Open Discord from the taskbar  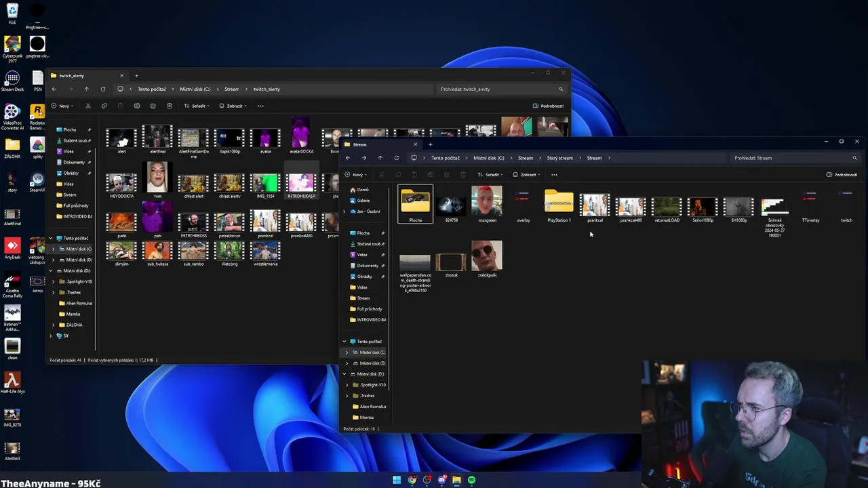click(x=441, y=480)
